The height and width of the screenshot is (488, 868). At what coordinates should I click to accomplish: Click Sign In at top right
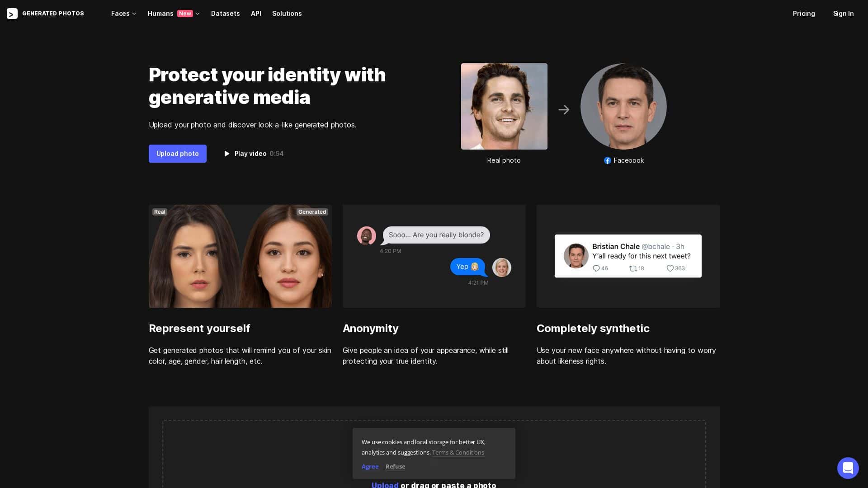click(843, 14)
